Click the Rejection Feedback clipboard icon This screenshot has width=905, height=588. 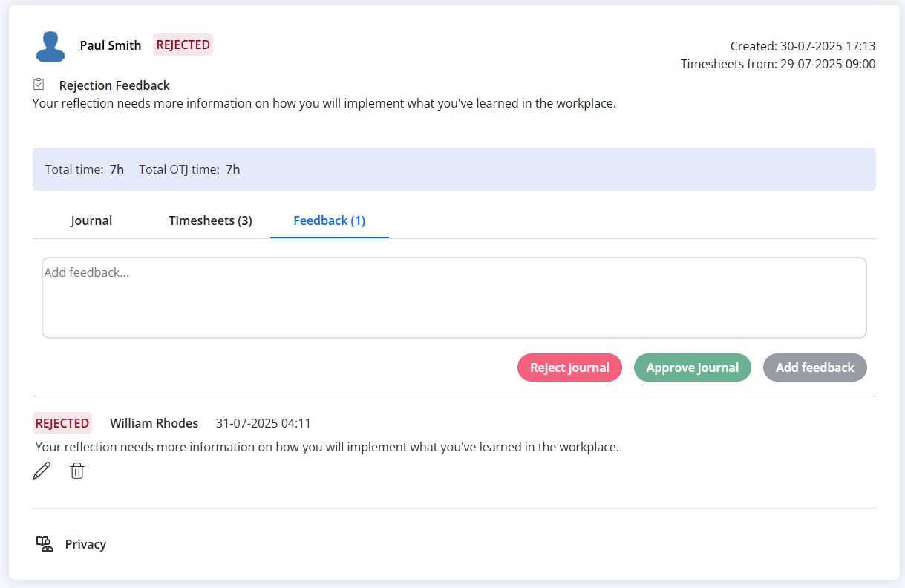[39, 85]
